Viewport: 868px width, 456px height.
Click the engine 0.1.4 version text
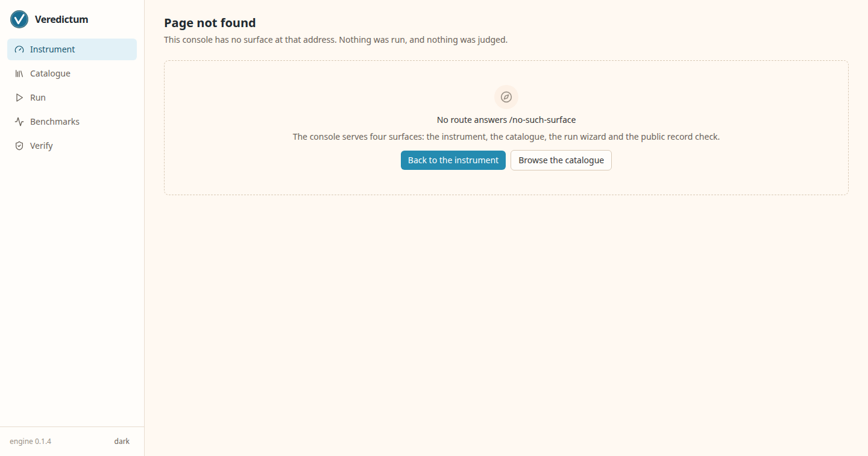tap(30, 442)
